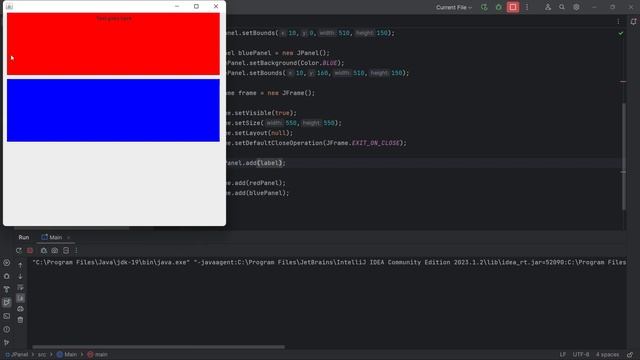The height and width of the screenshot is (360, 640).
Task: Toggle scroll to end of console
Action: (20, 298)
